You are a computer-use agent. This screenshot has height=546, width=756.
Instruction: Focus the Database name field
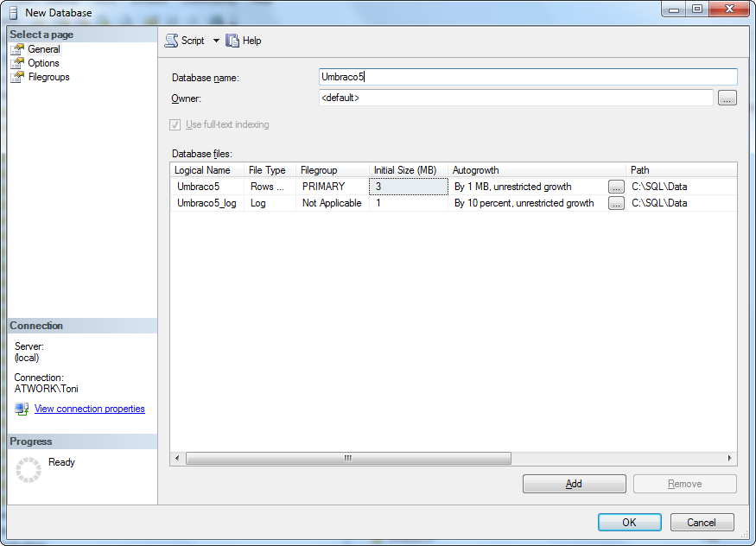coord(528,77)
